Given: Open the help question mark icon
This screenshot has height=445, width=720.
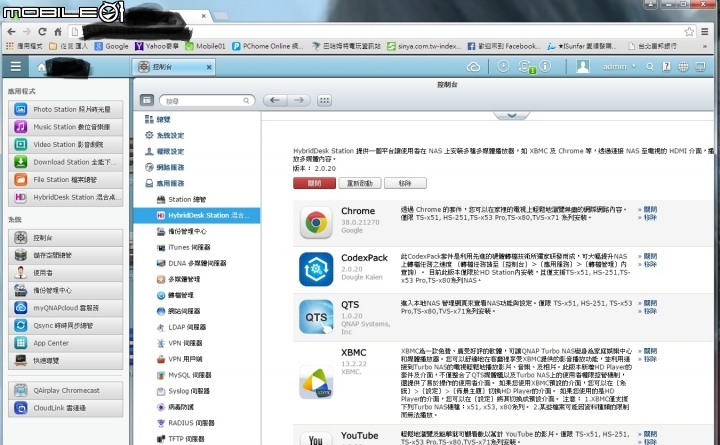Looking at the screenshot, I should point(666,67).
